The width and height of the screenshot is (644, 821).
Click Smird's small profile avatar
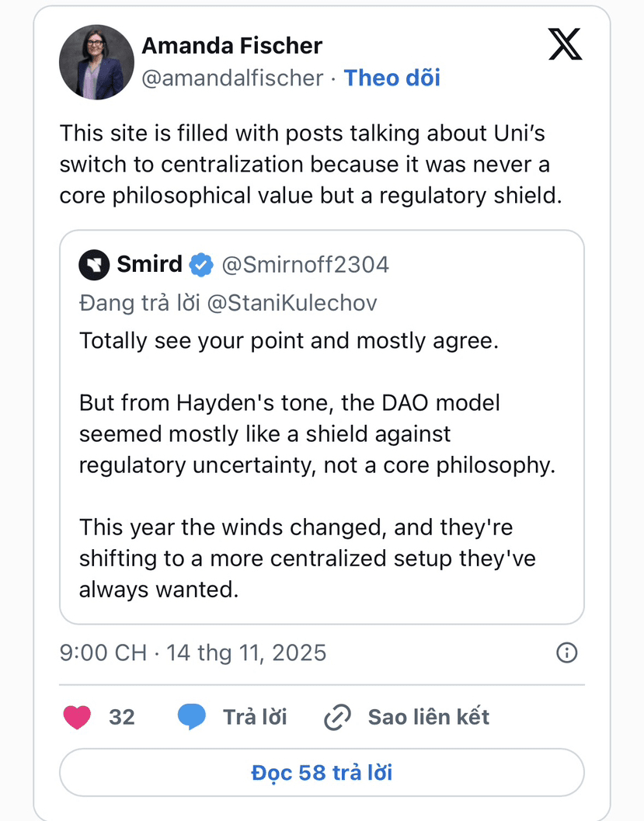(94, 266)
